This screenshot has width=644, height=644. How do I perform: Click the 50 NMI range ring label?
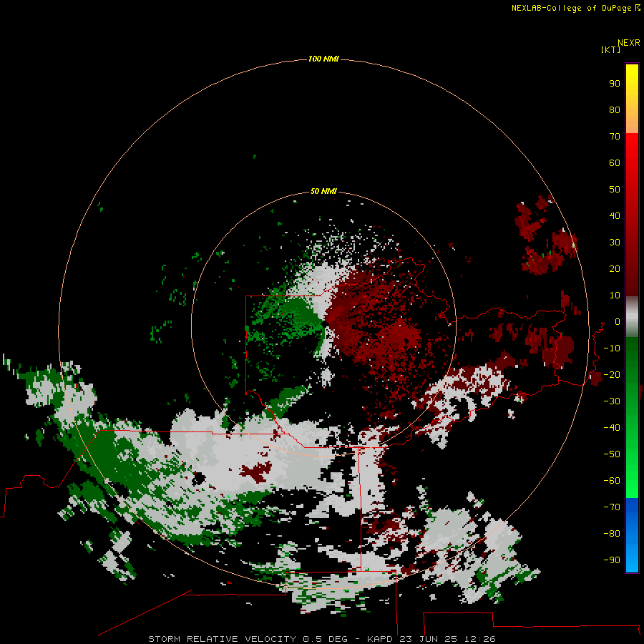[323, 191]
